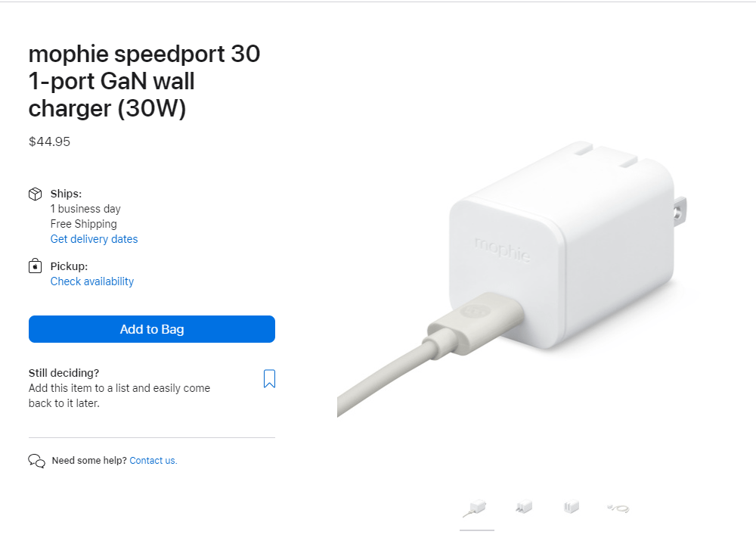The image size is (756, 547).
Task: Click the chat bubbles help icon
Action: (36, 461)
